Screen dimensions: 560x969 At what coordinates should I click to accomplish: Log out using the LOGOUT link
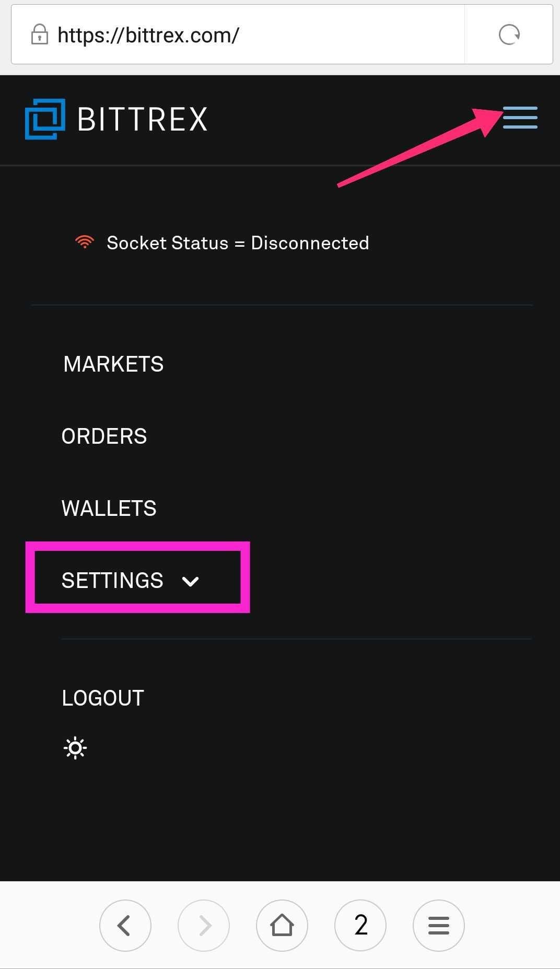pyautogui.click(x=103, y=698)
